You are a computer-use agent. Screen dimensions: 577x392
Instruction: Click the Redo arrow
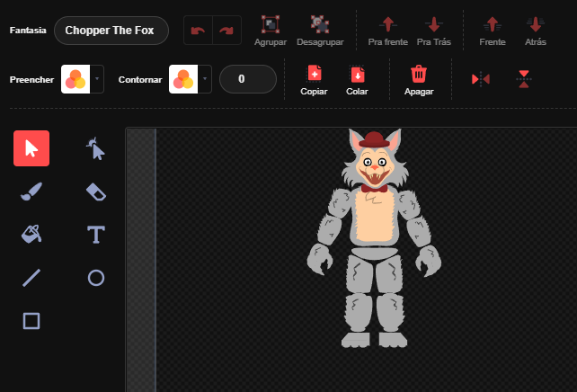coord(226,31)
